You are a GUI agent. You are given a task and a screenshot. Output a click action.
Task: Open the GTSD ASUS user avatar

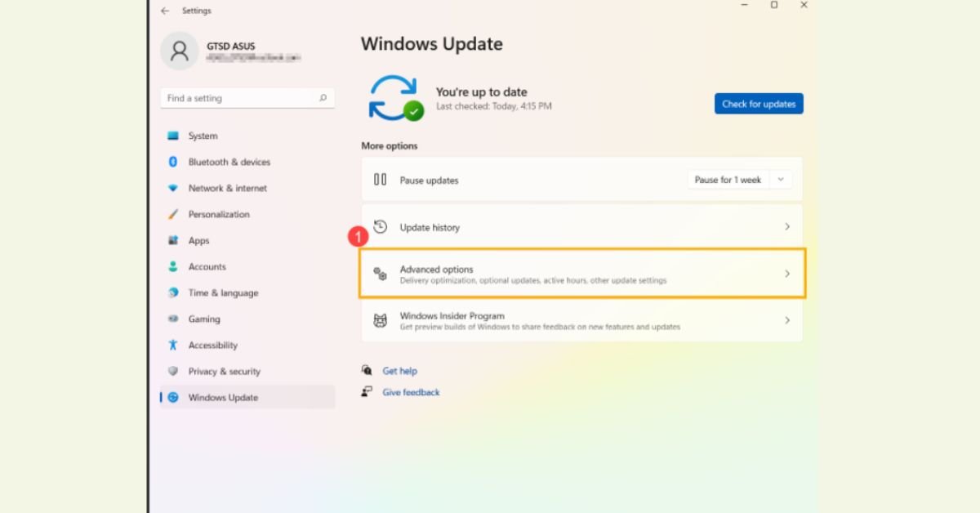click(x=180, y=51)
